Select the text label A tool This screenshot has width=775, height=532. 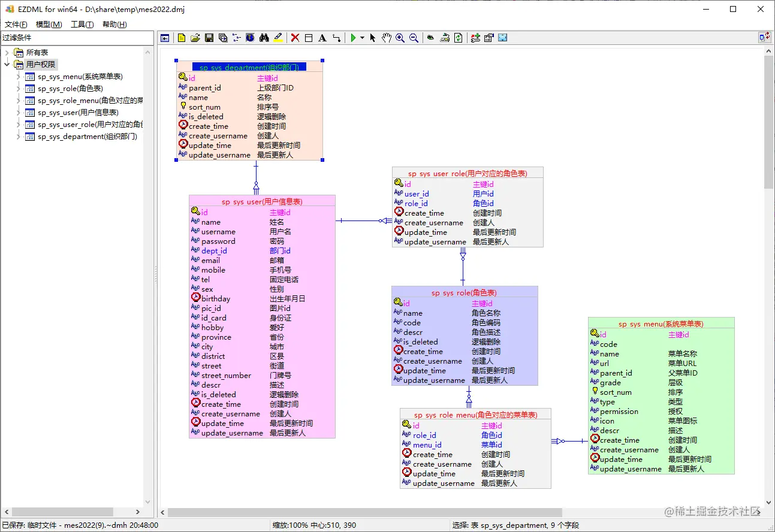coord(322,38)
